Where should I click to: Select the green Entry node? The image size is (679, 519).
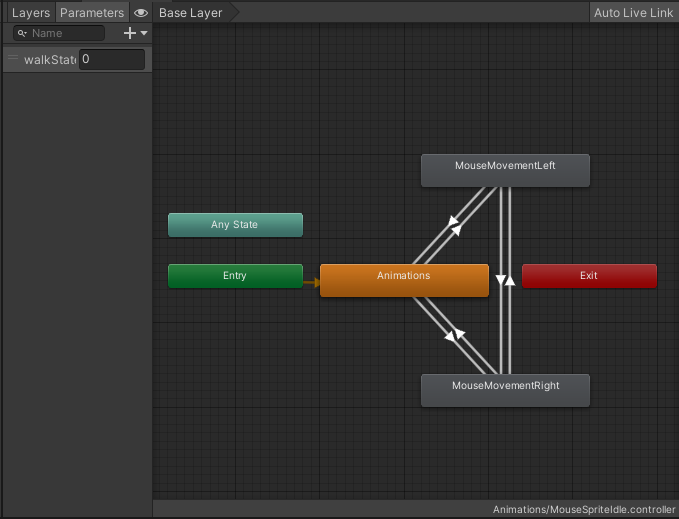[235, 276]
